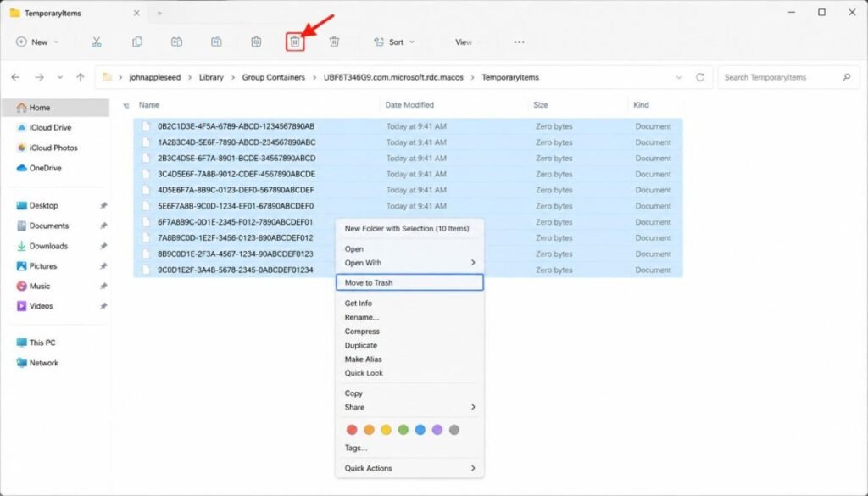
Task: Go forward with the right arrow
Action: point(39,77)
